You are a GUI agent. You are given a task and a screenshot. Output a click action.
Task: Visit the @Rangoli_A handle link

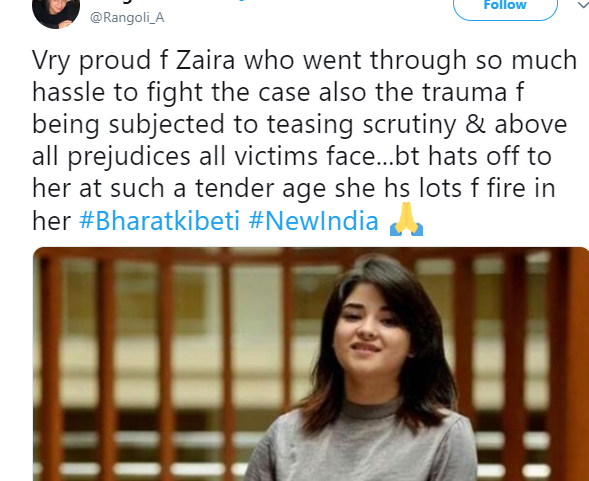[127, 18]
